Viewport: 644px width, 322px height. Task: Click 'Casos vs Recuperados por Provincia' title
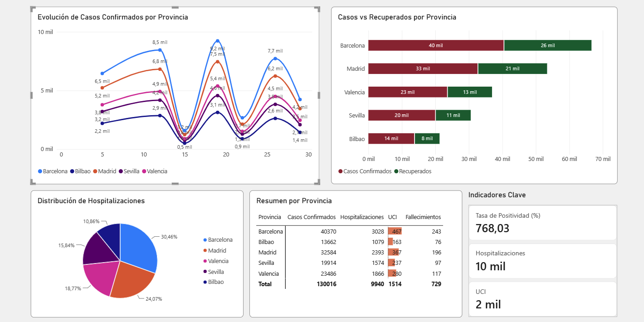coord(397,17)
